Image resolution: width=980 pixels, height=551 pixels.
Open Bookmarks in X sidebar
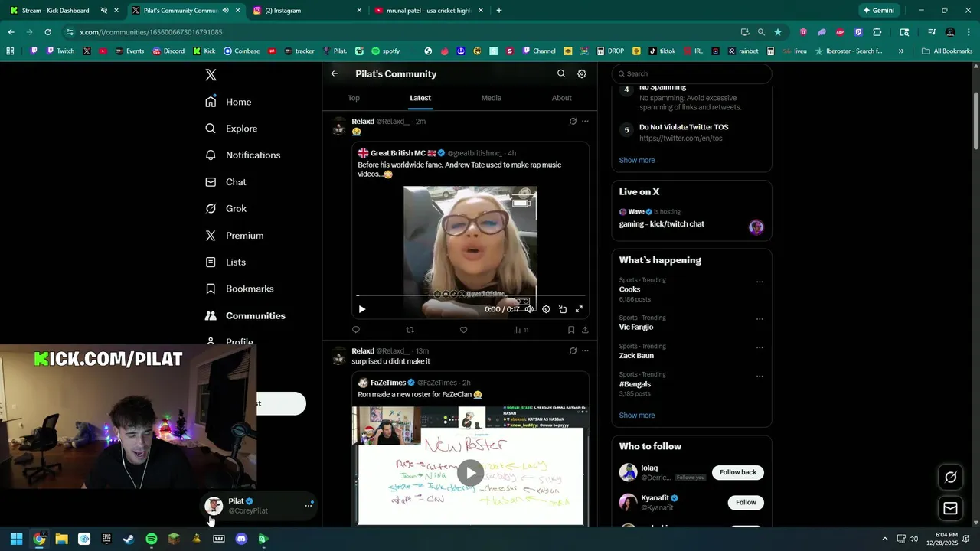coord(239,289)
